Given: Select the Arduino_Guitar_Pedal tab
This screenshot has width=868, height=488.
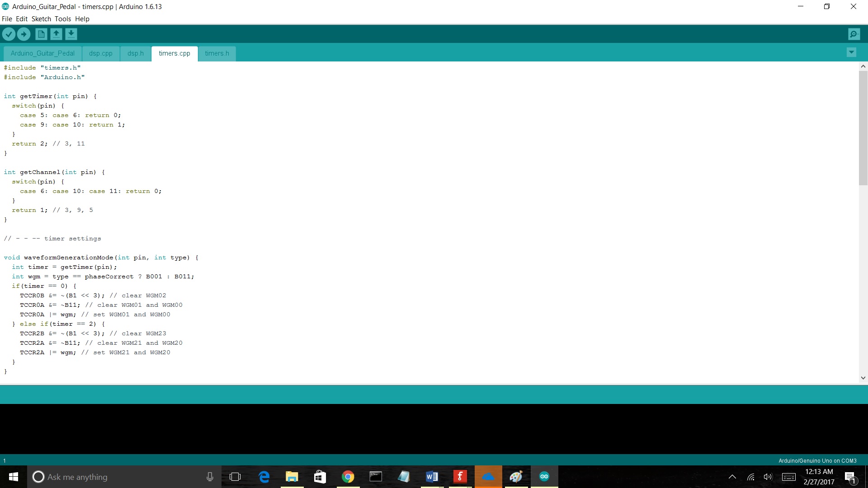Looking at the screenshot, I should coord(42,53).
